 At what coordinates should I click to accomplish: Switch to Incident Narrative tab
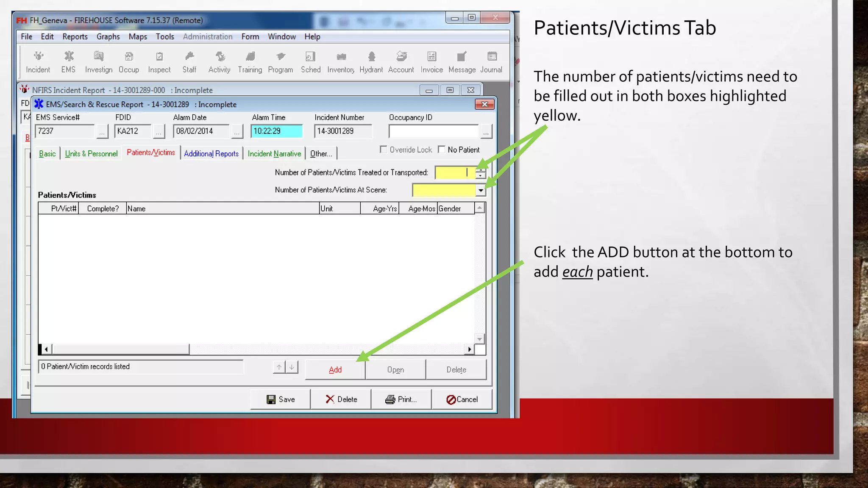point(274,154)
